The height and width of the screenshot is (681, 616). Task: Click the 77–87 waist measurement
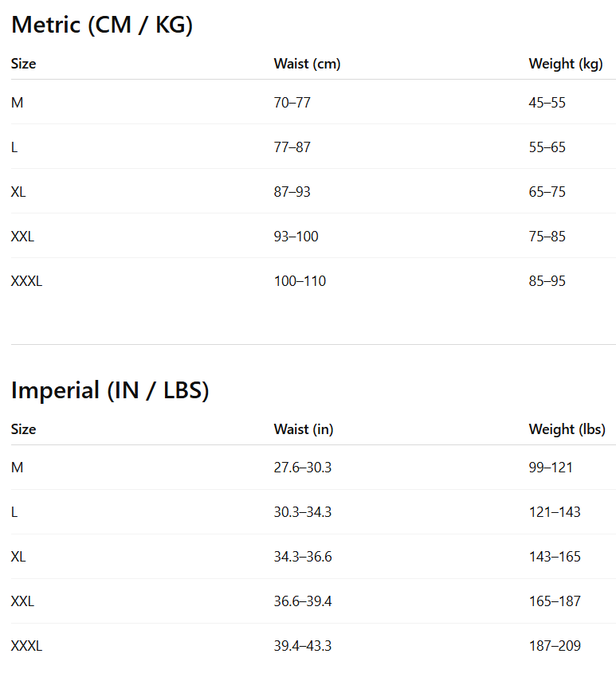coord(292,147)
